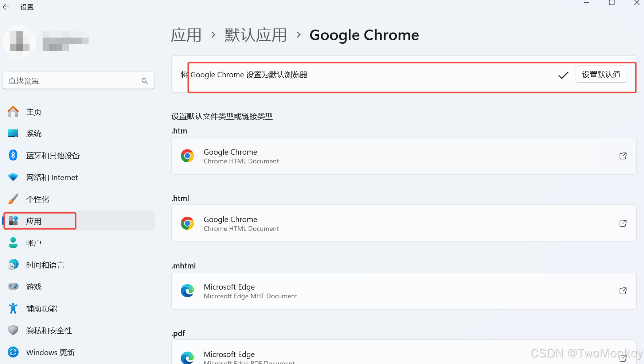
Task: Change the .mhtml Microsoft Edge default
Action: (x=404, y=291)
